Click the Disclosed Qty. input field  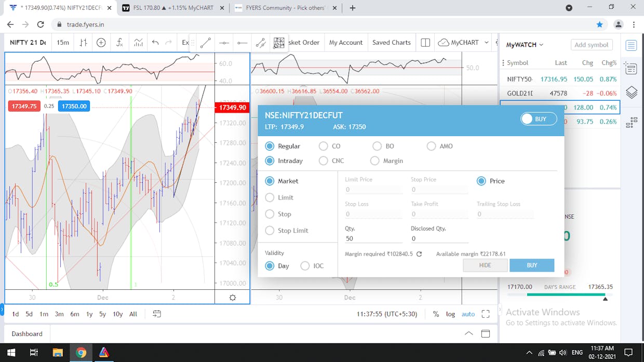(439, 238)
